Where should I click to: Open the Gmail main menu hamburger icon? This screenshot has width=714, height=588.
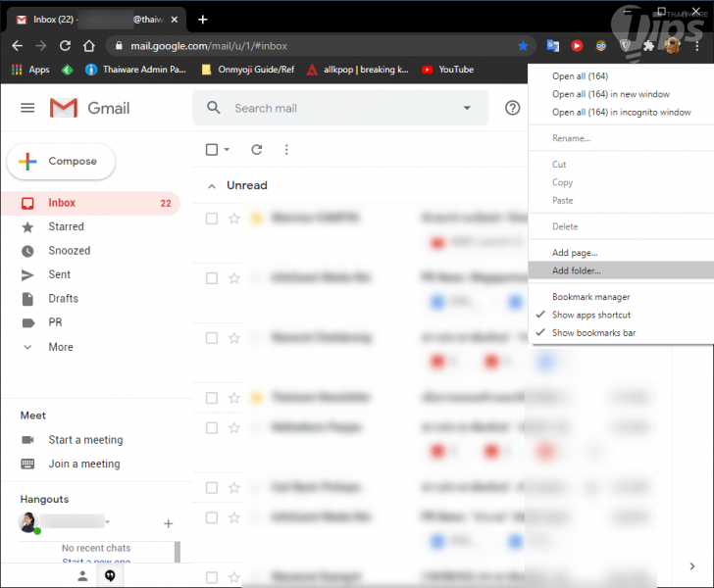pyautogui.click(x=27, y=108)
